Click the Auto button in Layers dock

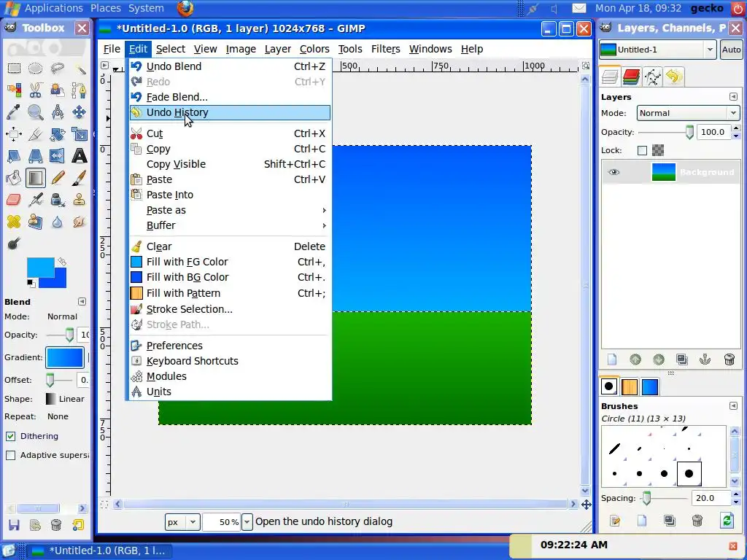[x=731, y=50]
